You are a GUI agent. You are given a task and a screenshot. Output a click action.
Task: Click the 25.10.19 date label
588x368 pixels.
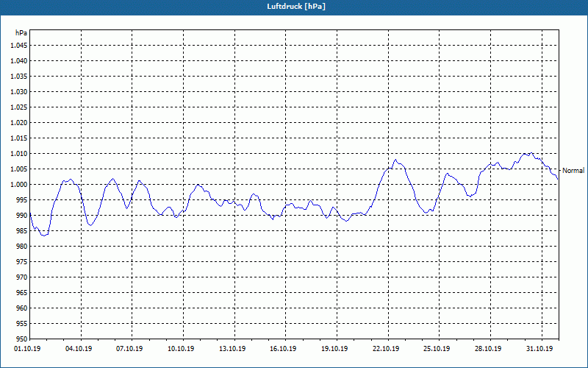(x=437, y=348)
